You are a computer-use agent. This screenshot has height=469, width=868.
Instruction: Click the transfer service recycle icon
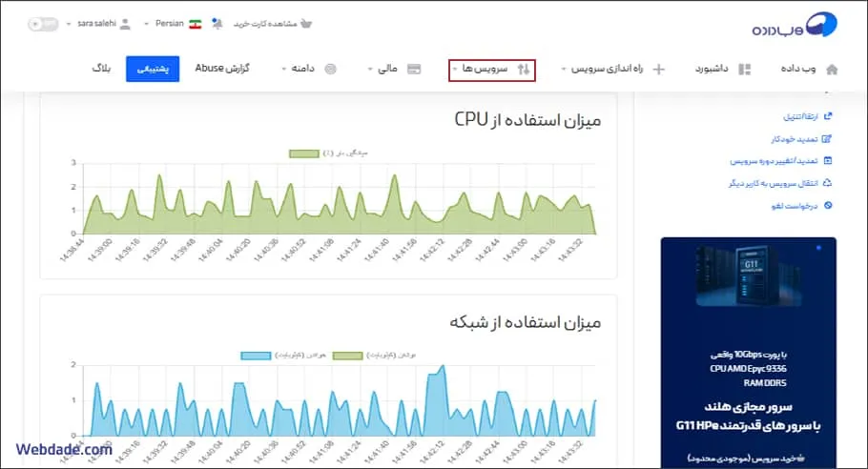[x=827, y=182]
